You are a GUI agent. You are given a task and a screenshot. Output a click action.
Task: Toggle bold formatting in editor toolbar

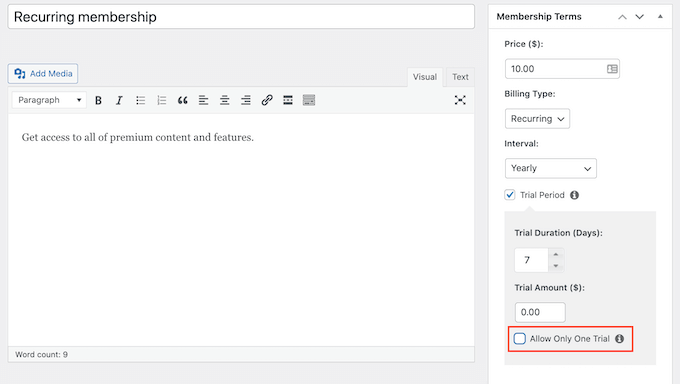pos(98,100)
